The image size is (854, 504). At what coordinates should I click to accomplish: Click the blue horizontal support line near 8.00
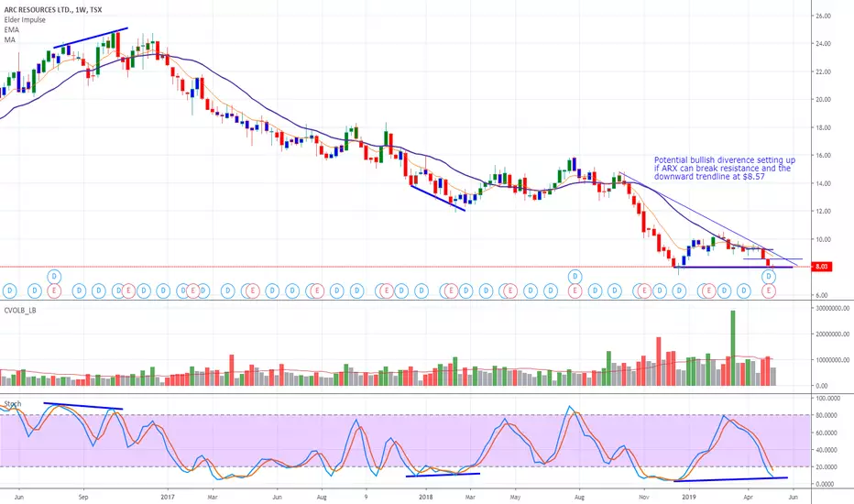click(x=733, y=267)
